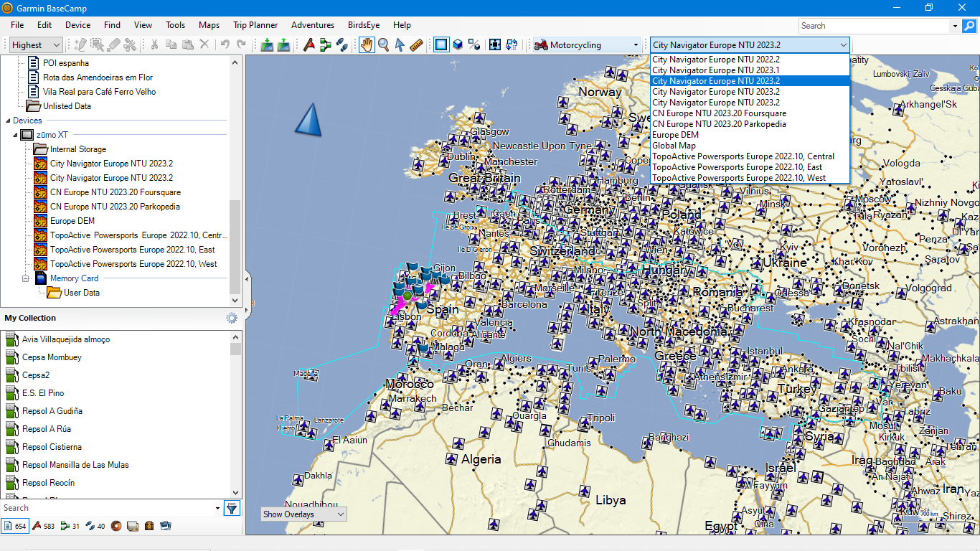Open the Show Overlays dropdown
Screen dimensions: 980x551
303,514
